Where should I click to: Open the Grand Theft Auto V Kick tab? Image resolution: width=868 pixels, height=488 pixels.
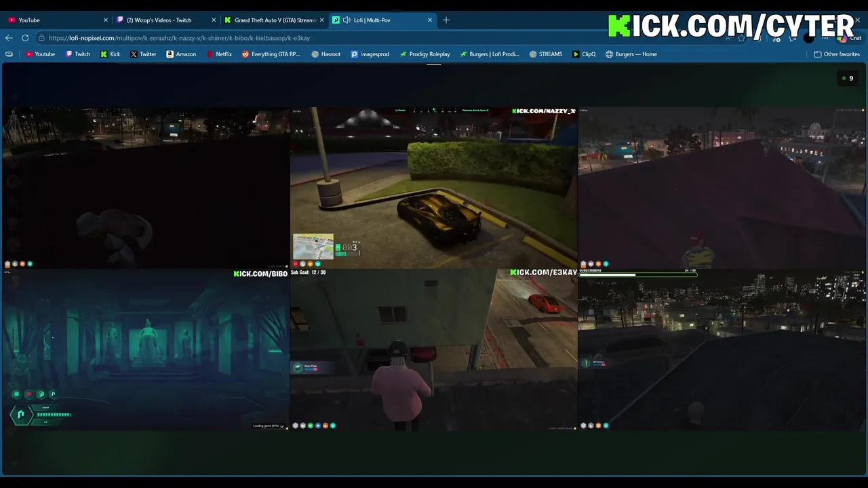(x=274, y=20)
